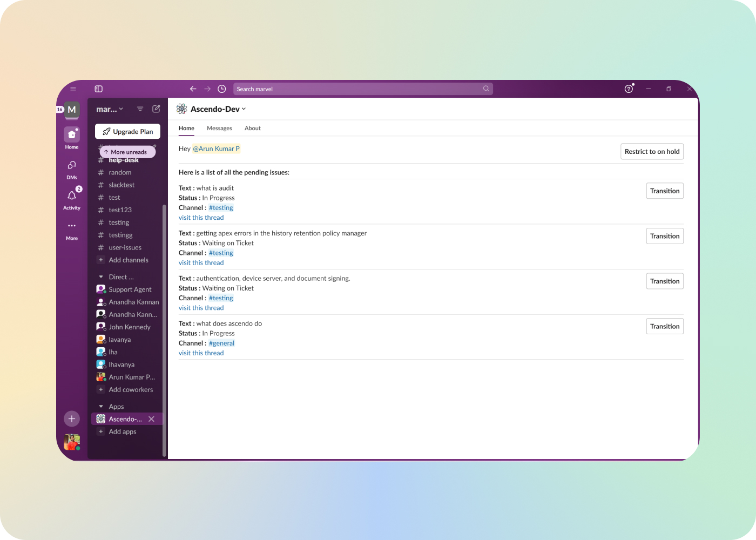
Task: Click the filter icon beside workspace name
Action: click(x=140, y=109)
